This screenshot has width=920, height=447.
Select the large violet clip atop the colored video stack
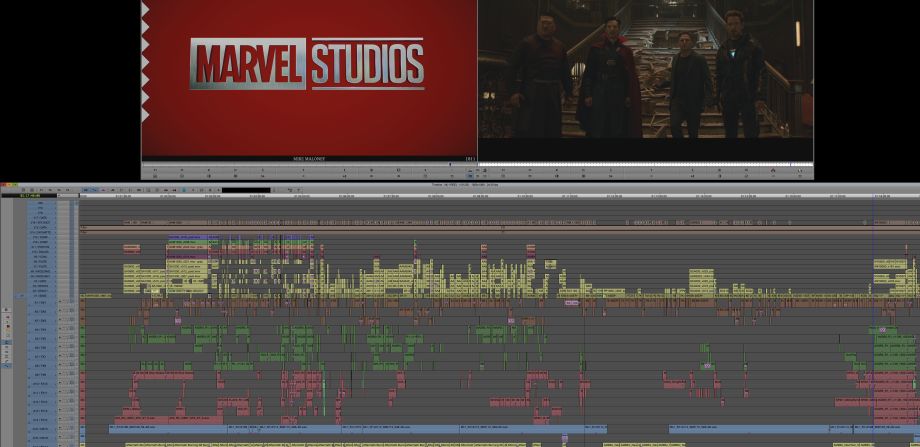tap(188, 237)
